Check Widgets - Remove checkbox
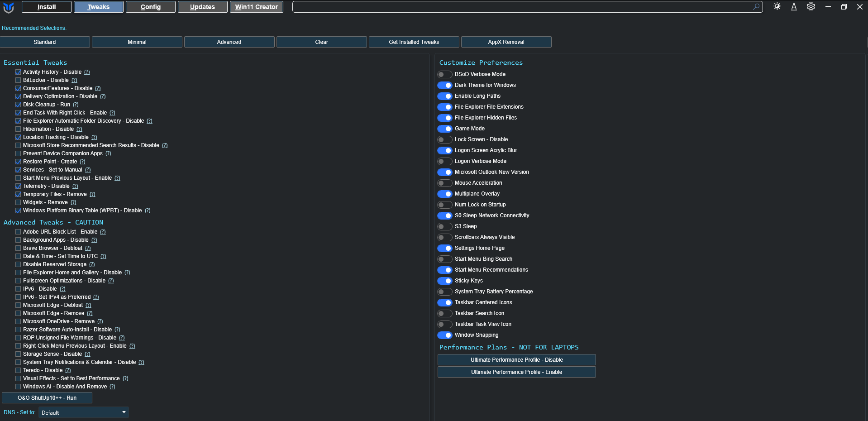The height and width of the screenshot is (421, 868). click(x=18, y=202)
